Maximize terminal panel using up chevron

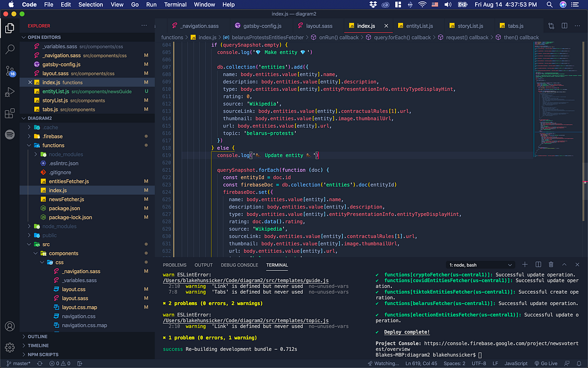564,265
